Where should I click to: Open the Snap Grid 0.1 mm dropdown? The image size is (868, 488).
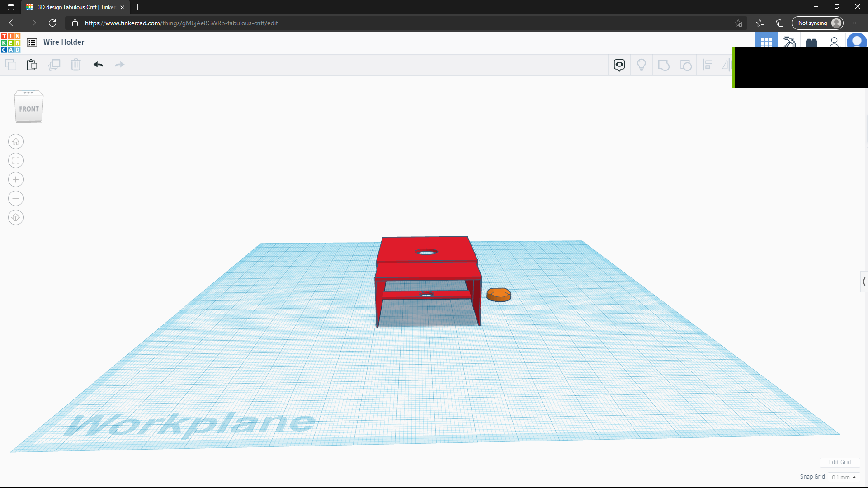click(x=844, y=477)
